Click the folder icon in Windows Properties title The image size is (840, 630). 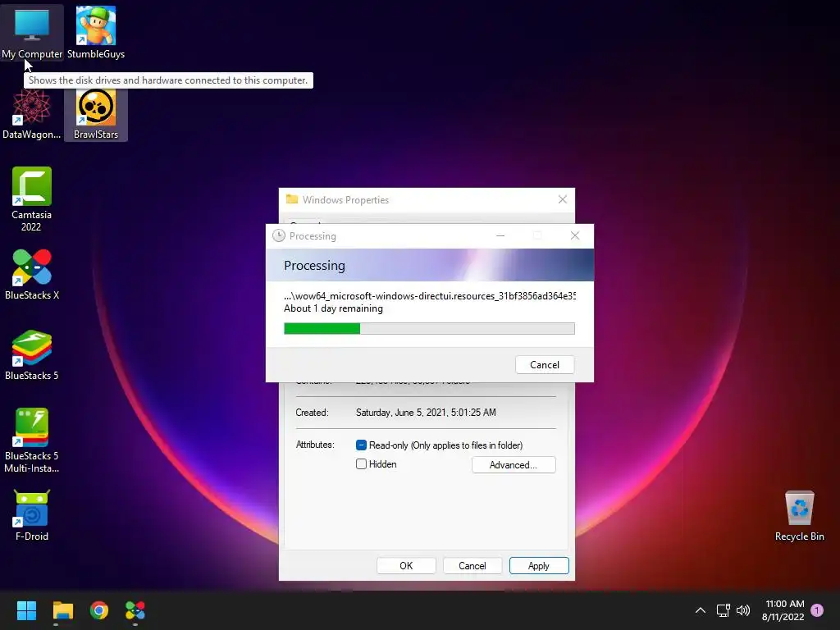(x=292, y=199)
